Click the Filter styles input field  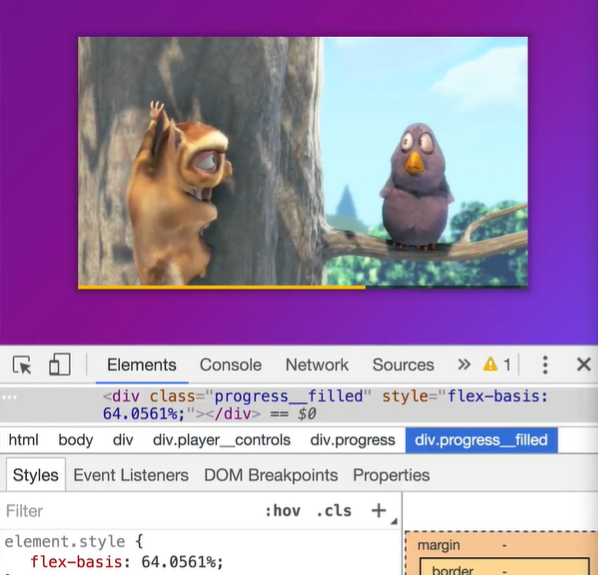pos(130,511)
